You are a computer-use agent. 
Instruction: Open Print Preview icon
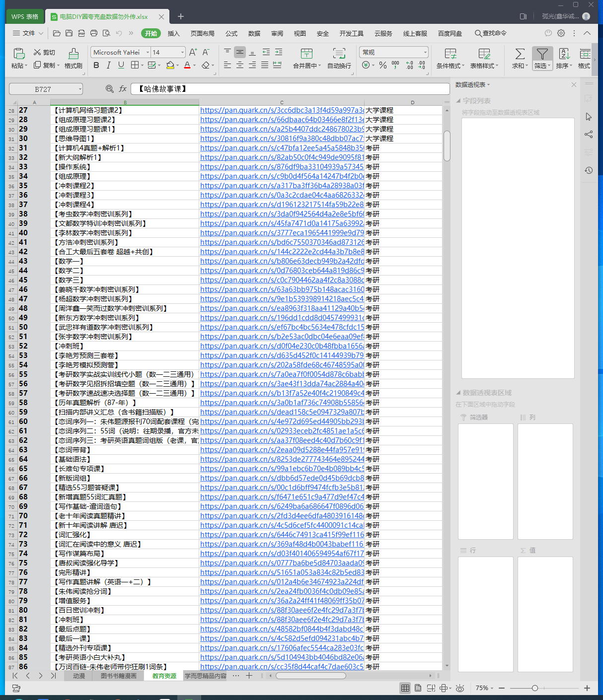point(106,33)
